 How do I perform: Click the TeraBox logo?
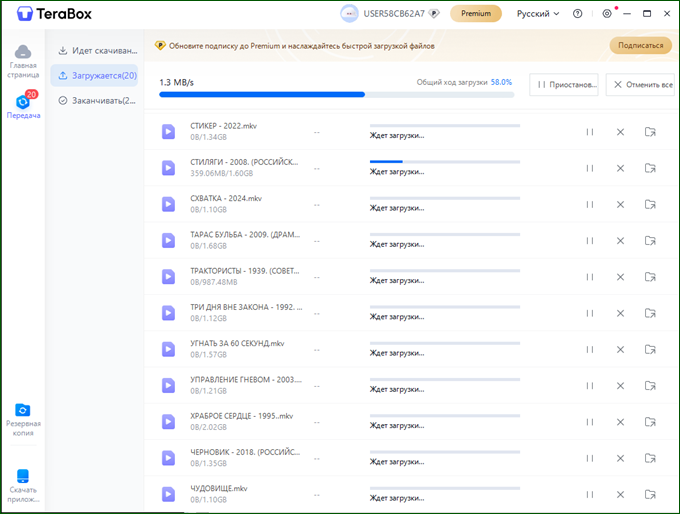click(54, 14)
